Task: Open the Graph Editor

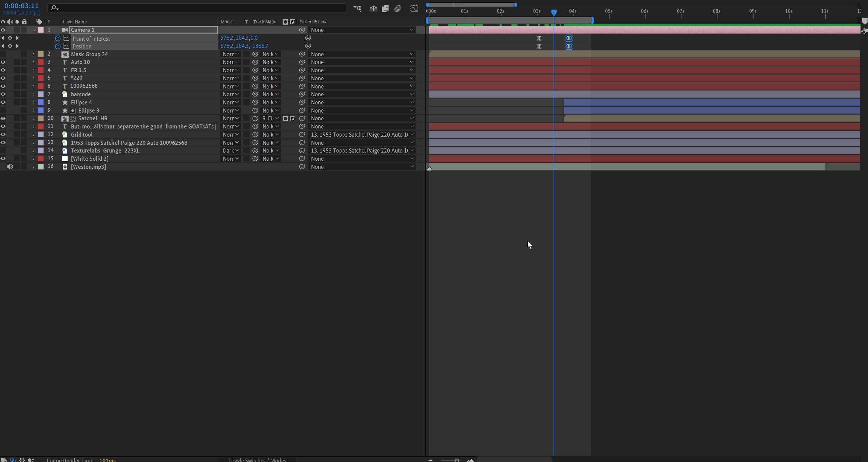Action: [414, 8]
